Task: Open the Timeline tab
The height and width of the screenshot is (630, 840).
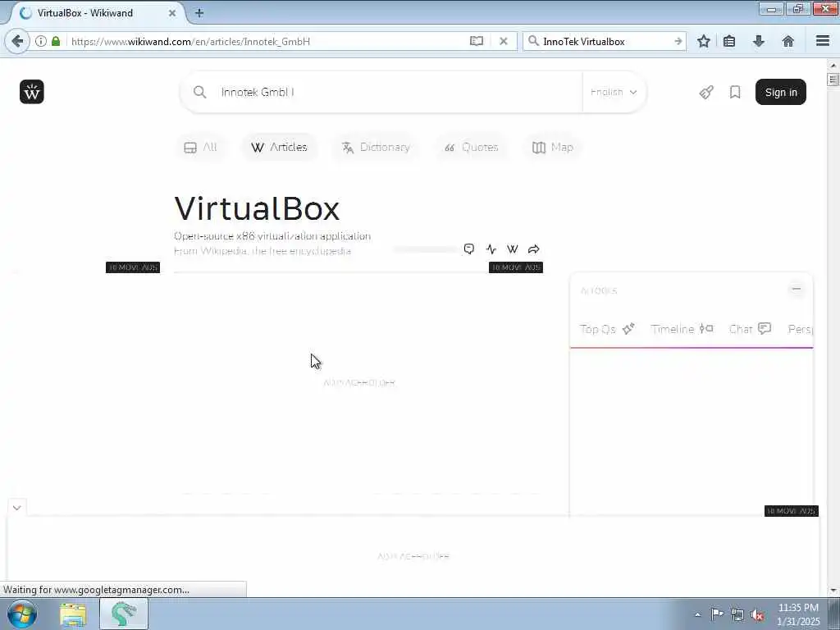Action: coord(682,329)
